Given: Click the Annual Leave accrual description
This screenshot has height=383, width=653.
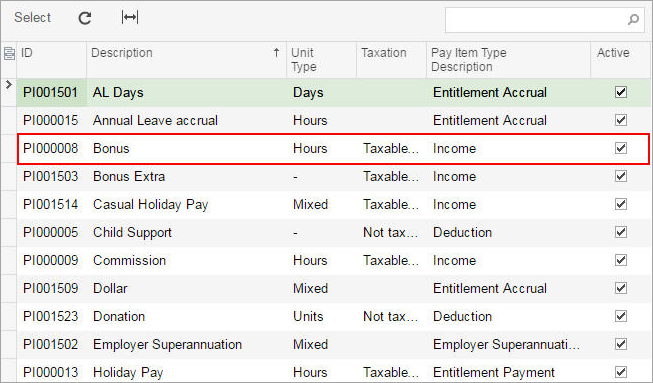Looking at the screenshot, I should click(155, 120).
